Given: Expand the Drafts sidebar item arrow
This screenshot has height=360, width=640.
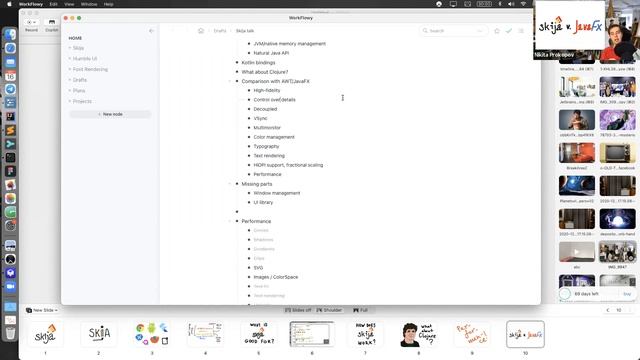Looking at the screenshot, I should 70,80.
